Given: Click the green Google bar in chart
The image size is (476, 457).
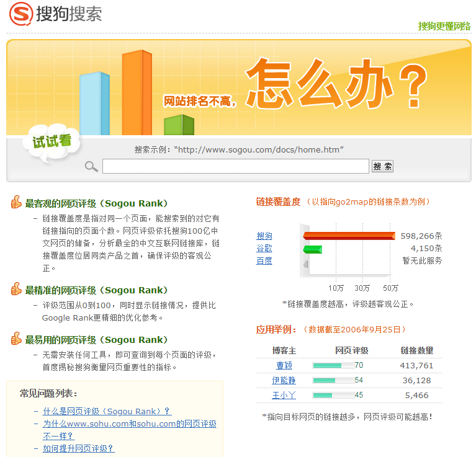Looking at the screenshot, I should (x=313, y=249).
